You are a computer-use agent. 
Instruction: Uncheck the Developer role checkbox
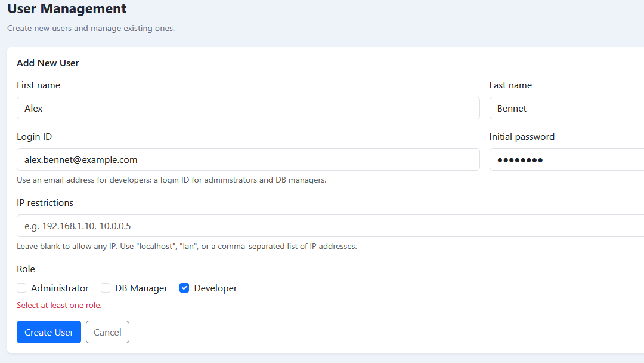(x=184, y=288)
